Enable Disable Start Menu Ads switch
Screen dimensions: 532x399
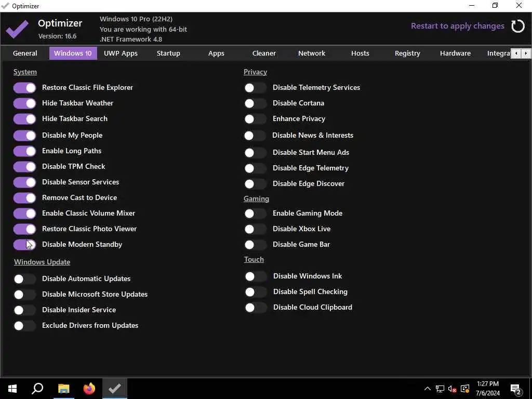255,153
